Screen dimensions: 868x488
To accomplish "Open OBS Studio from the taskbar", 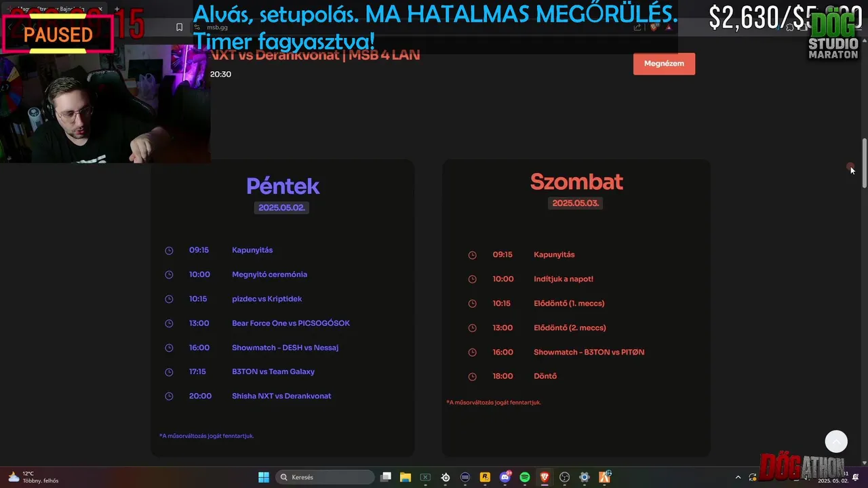I will click(x=564, y=477).
